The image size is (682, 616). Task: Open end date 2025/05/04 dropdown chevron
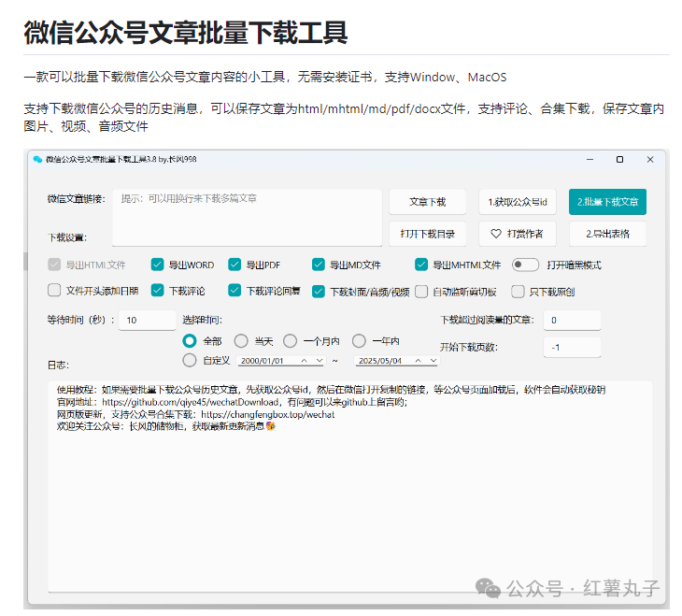433,361
